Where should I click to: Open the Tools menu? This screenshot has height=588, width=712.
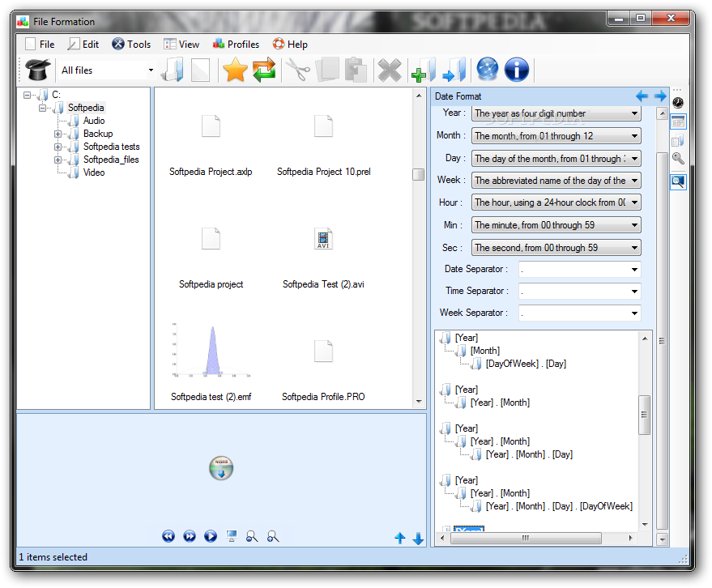131,44
